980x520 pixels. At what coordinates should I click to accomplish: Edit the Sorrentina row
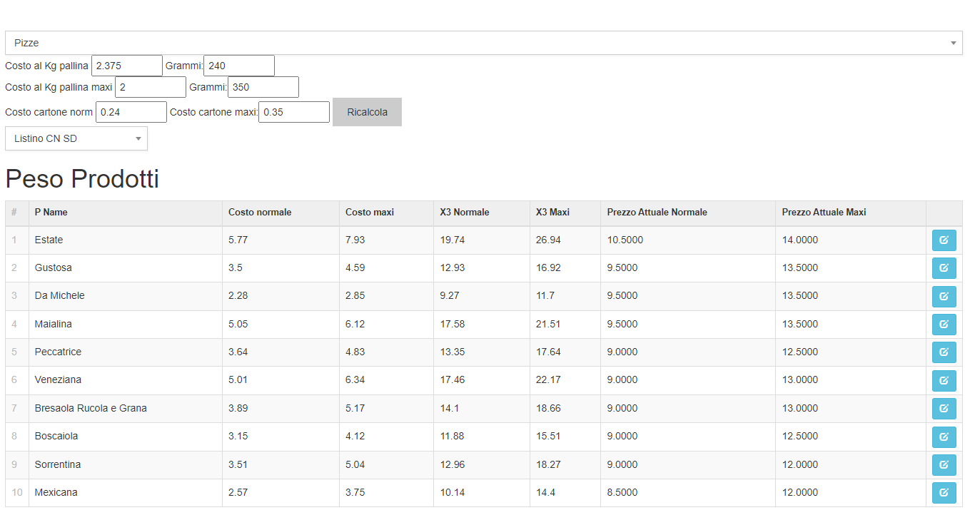[944, 465]
